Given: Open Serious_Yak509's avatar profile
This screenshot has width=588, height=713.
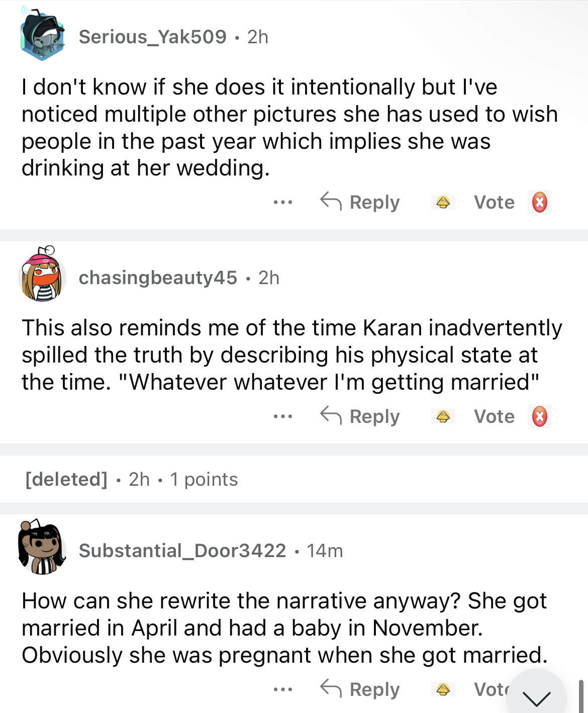Looking at the screenshot, I should [43, 36].
